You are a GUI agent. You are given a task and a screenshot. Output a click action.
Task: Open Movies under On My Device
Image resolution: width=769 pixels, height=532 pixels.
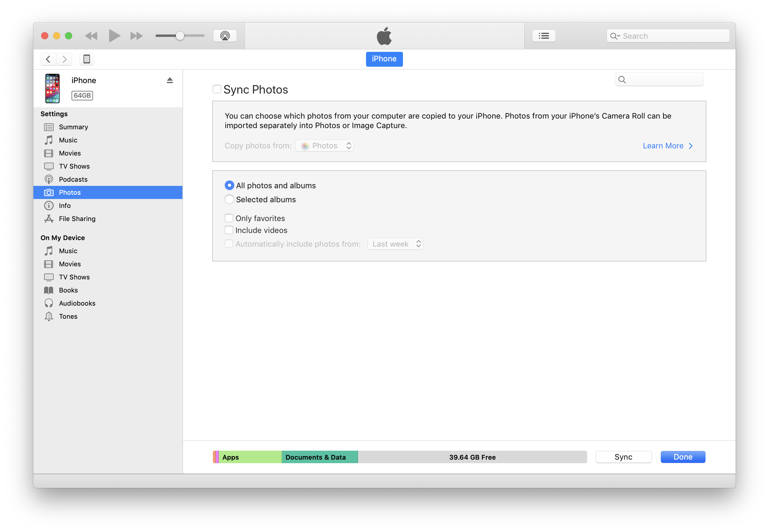108,264
